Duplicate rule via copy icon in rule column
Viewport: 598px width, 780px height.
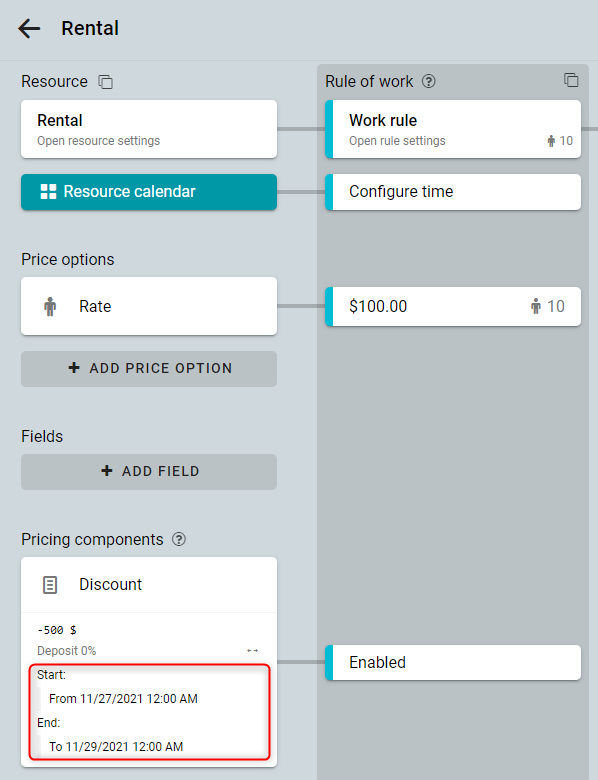pos(571,80)
